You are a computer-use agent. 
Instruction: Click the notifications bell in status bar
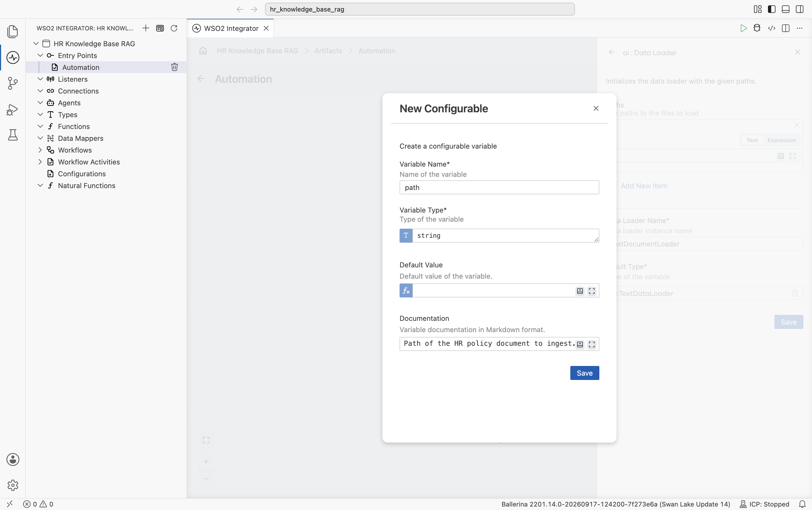click(803, 504)
